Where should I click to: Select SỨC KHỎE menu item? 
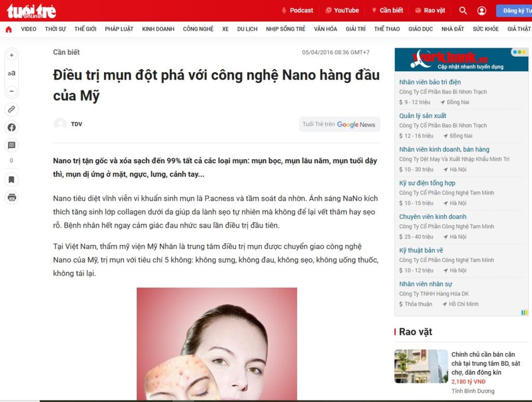tap(486, 29)
